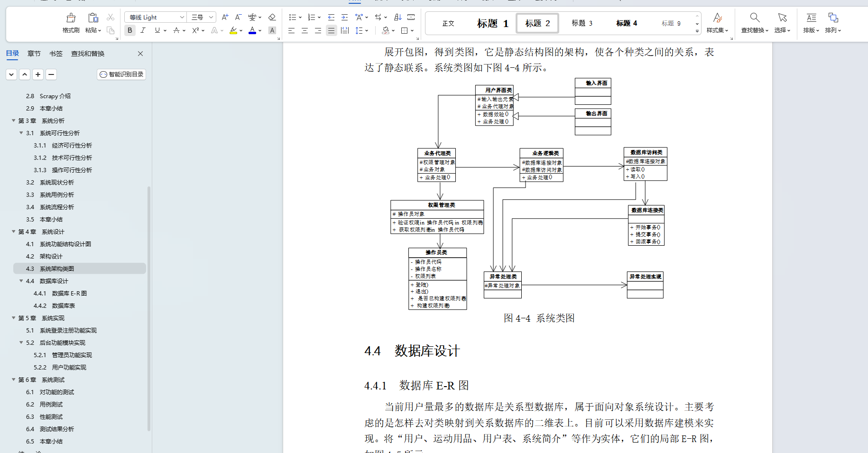The width and height of the screenshot is (868, 453).
Task: Toggle paragraph marks display icon
Action: pyautogui.click(x=411, y=17)
